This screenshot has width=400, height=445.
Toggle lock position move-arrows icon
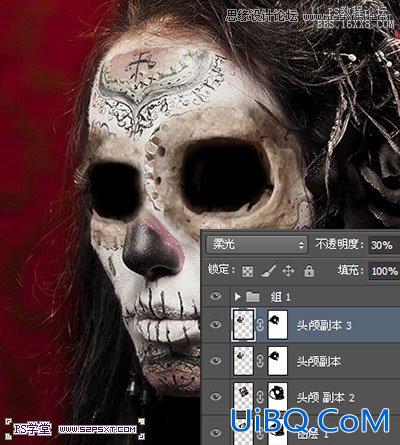point(288,271)
